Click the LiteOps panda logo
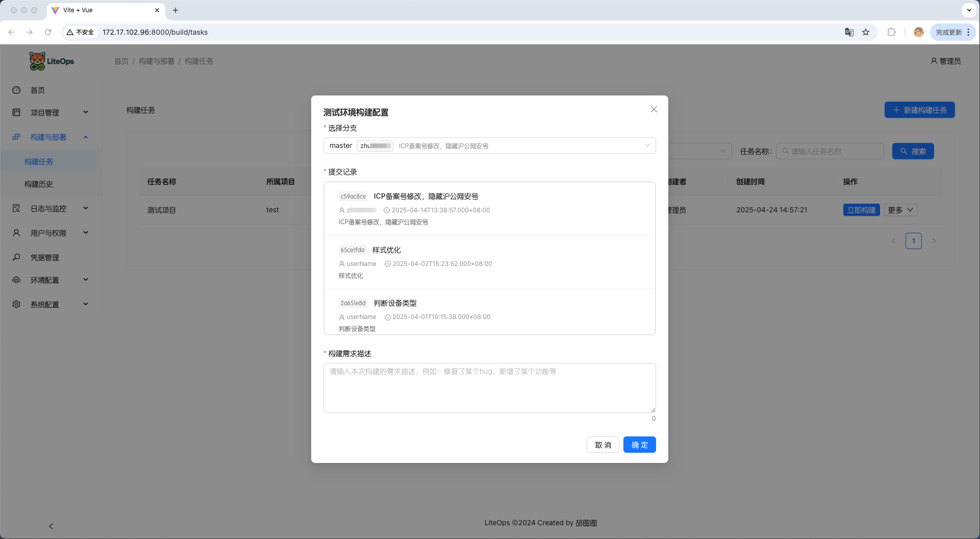The height and width of the screenshot is (539, 980). [x=37, y=61]
